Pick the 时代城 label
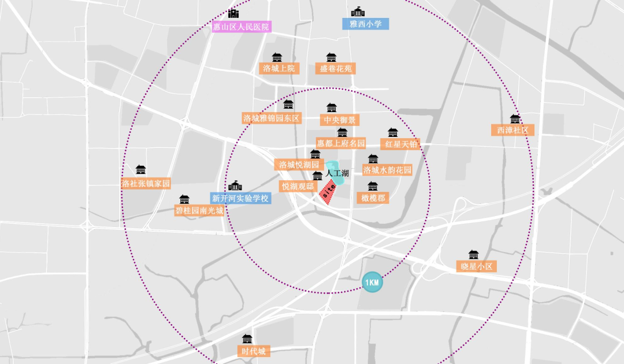This screenshot has width=624, height=364. tap(254, 351)
